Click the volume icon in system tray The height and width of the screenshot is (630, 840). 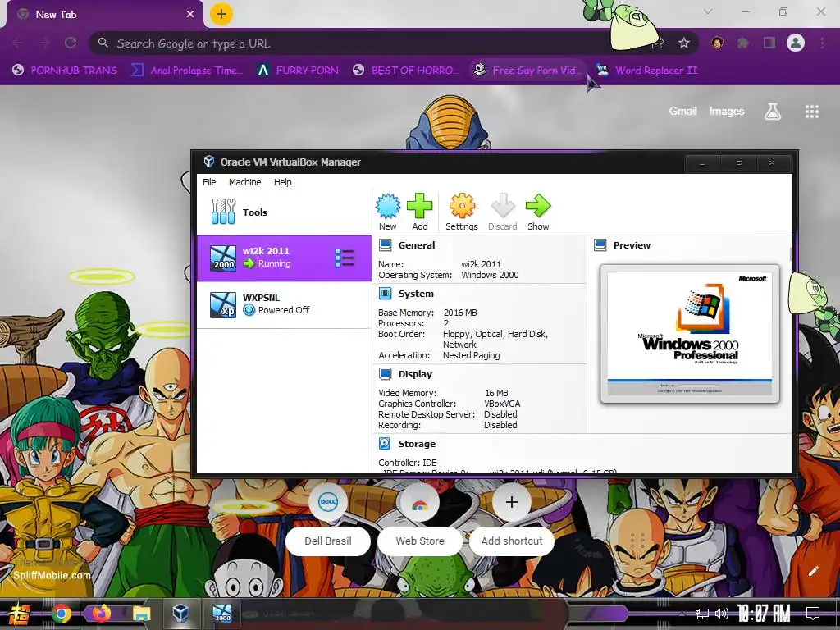tap(722, 614)
